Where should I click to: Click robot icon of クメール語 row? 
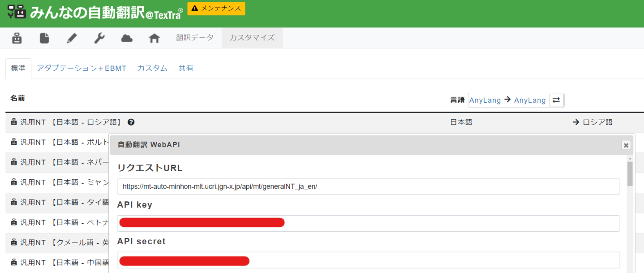14,243
